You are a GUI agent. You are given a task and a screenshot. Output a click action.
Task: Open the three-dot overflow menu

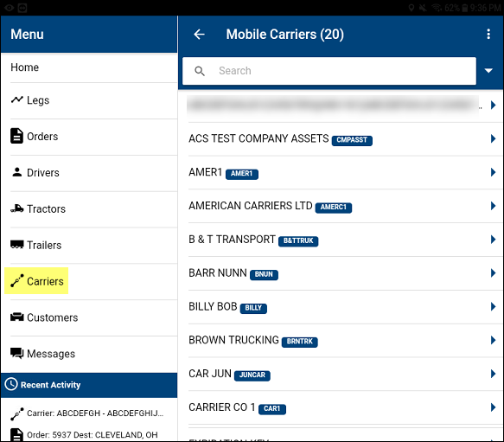(488, 34)
